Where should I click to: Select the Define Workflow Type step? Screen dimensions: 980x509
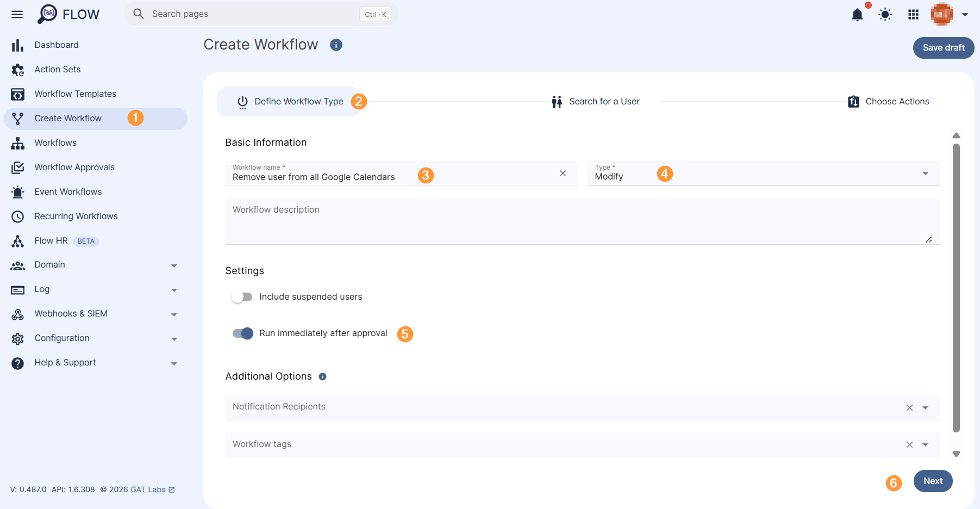[x=290, y=102]
